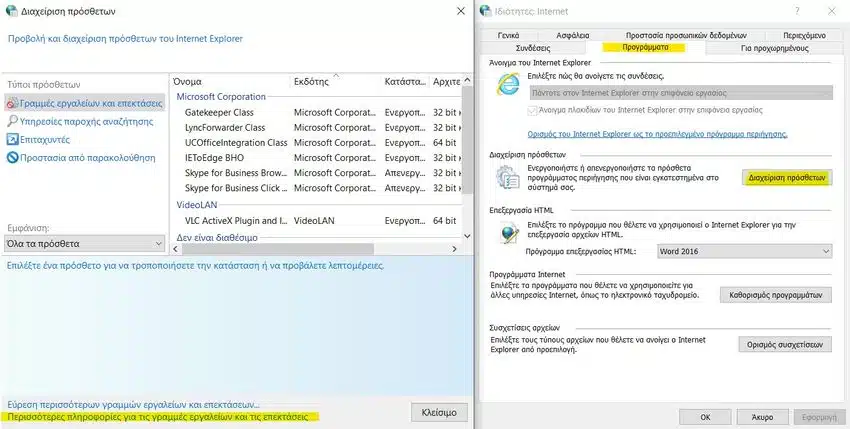Click the Δεν είναι διαθέσιμο group header
This screenshot has height=429, width=850.
pos(217,238)
